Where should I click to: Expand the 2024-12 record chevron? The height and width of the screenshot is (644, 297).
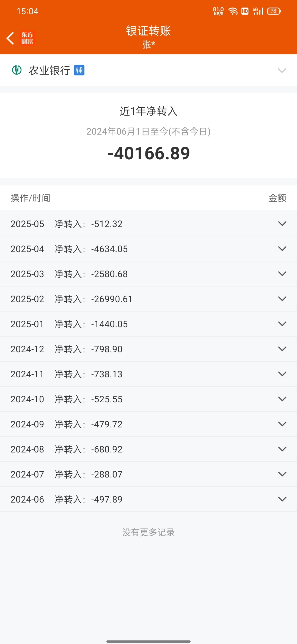(282, 349)
